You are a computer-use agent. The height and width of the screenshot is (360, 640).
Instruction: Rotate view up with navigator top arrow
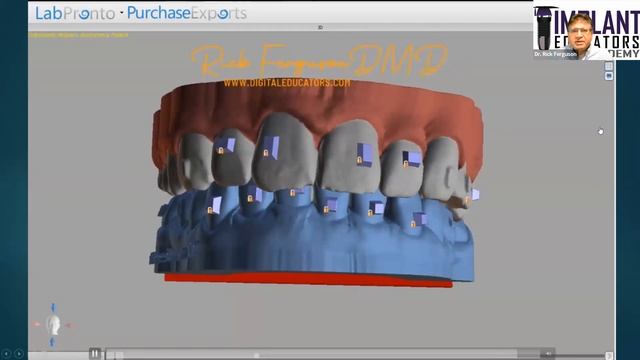tap(53, 308)
